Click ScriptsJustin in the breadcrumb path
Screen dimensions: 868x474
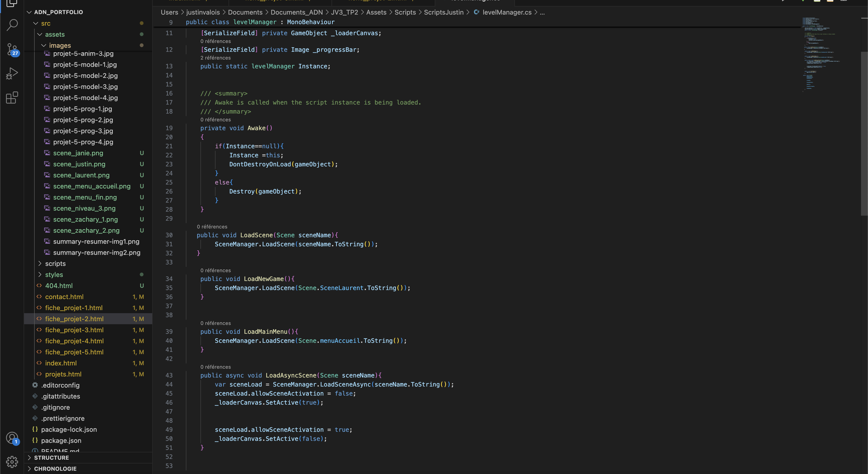(444, 12)
